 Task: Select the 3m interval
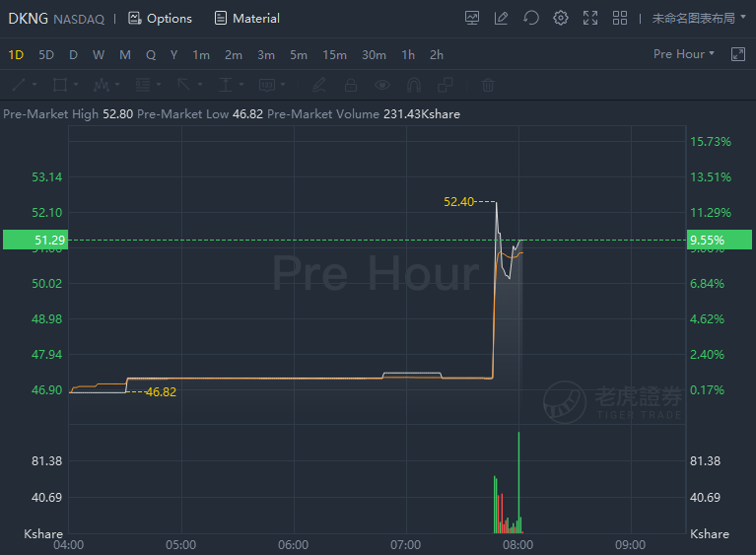[x=266, y=55]
